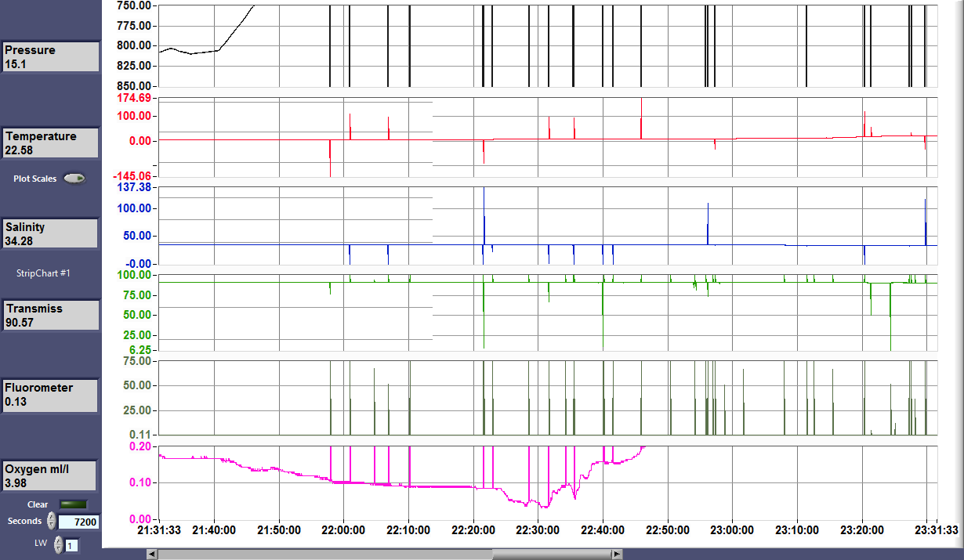The width and height of the screenshot is (964, 560).
Task: Click the 23:20:00 time axis label
Action: tap(862, 530)
